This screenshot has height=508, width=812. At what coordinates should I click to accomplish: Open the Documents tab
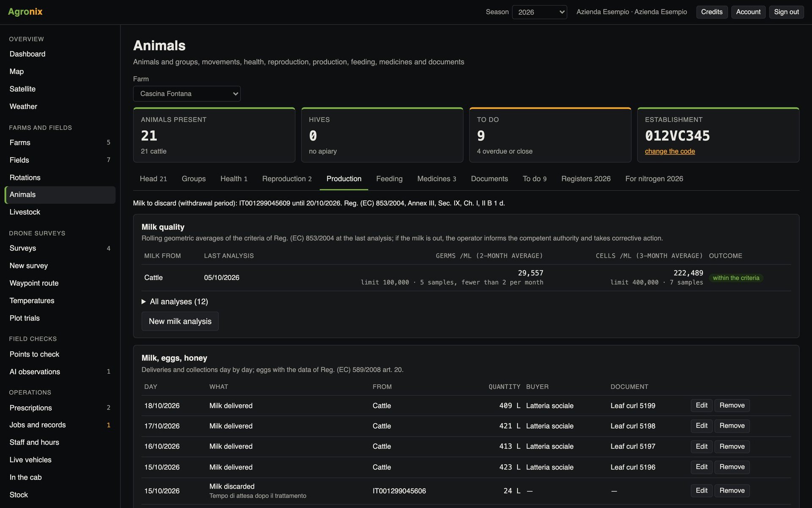(489, 179)
